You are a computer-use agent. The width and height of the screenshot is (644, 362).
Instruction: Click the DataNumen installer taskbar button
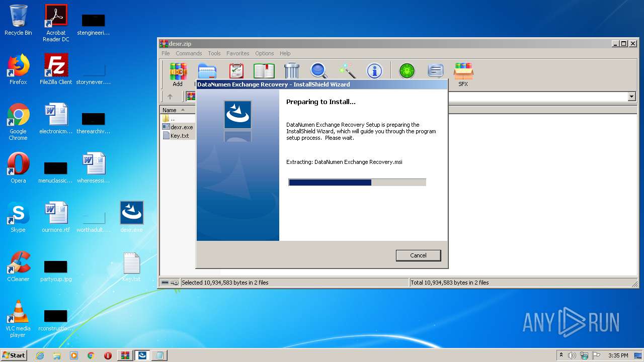(142, 355)
